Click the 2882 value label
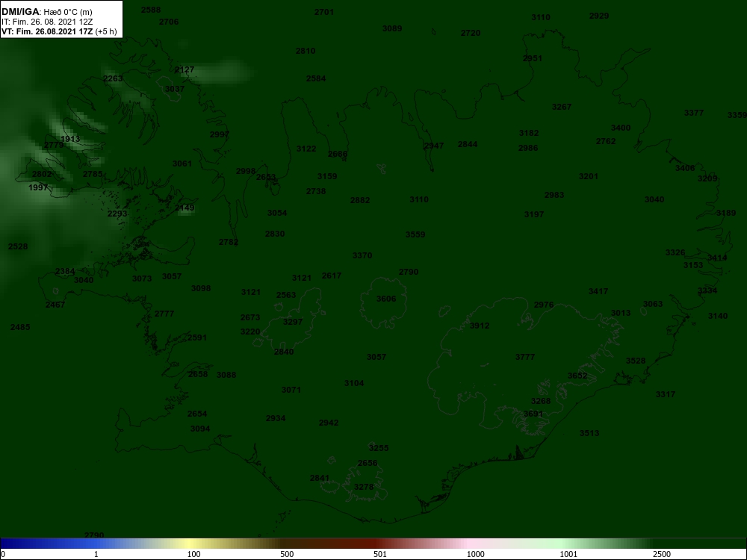Viewport: 747px width, 560px height. (360, 200)
